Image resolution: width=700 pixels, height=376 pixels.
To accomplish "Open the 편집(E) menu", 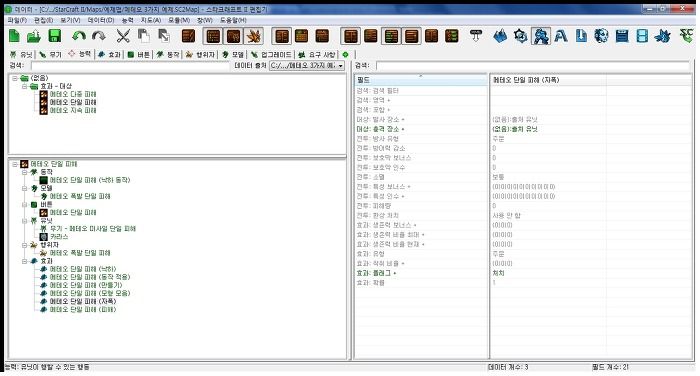I will (43, 20).
